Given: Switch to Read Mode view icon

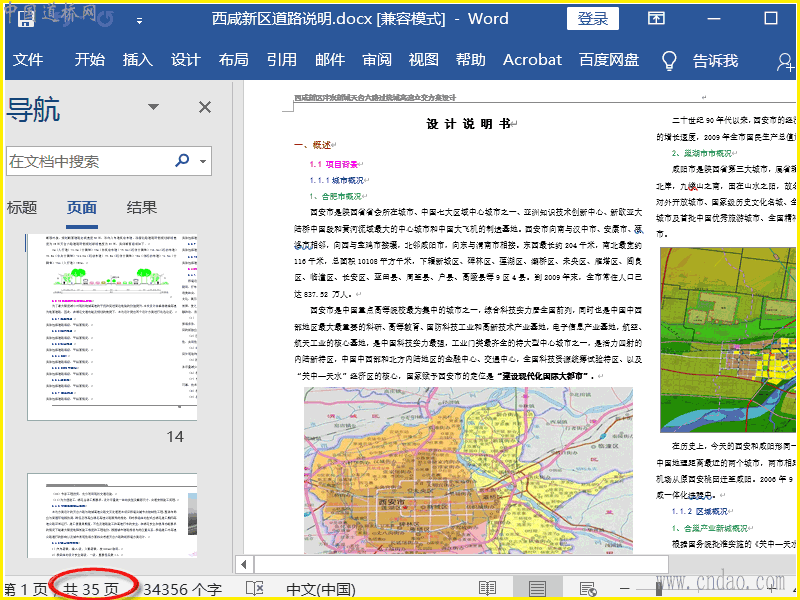Looking at the screenshot, I should coord(487,589).
